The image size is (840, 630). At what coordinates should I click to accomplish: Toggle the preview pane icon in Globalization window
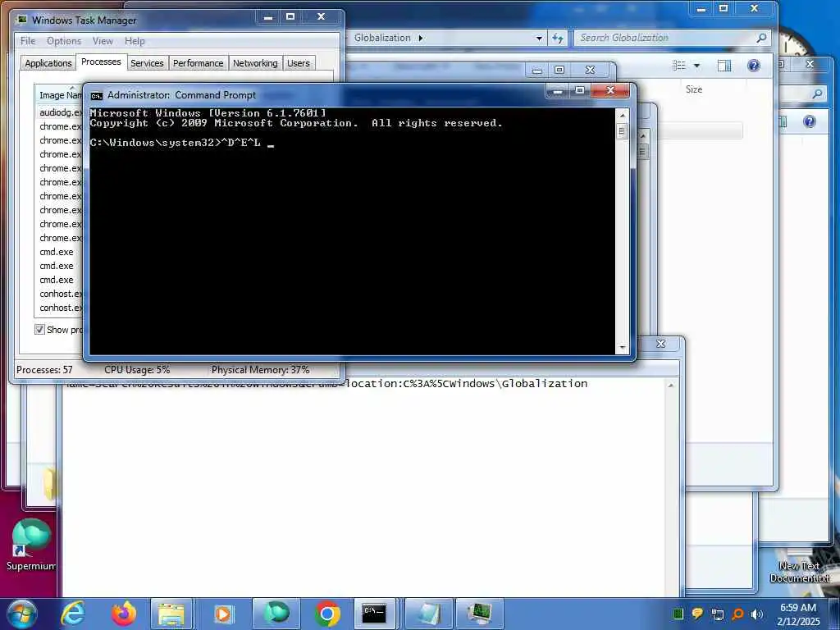click(x=724, y=66)
